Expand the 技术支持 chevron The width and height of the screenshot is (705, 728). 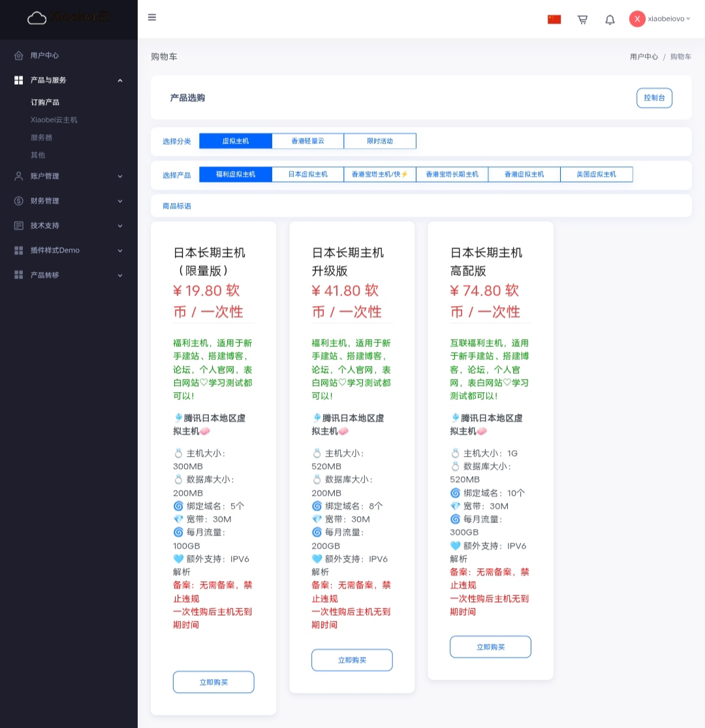pos(120,226)
